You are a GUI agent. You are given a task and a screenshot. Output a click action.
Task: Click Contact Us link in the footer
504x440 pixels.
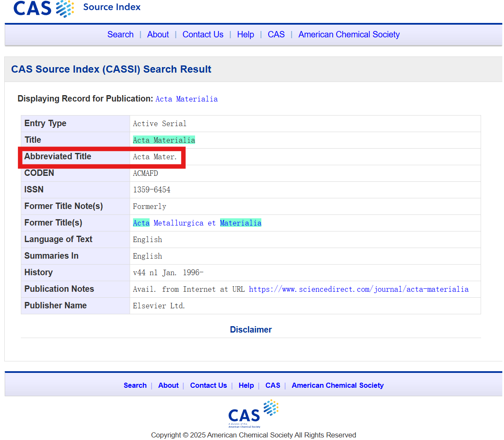[208, 385]
